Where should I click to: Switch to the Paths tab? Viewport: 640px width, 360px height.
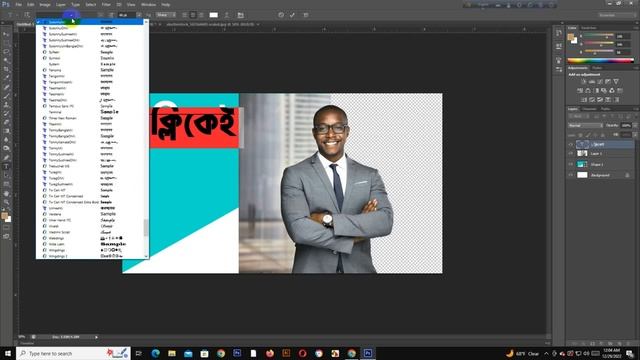(606, 109)
